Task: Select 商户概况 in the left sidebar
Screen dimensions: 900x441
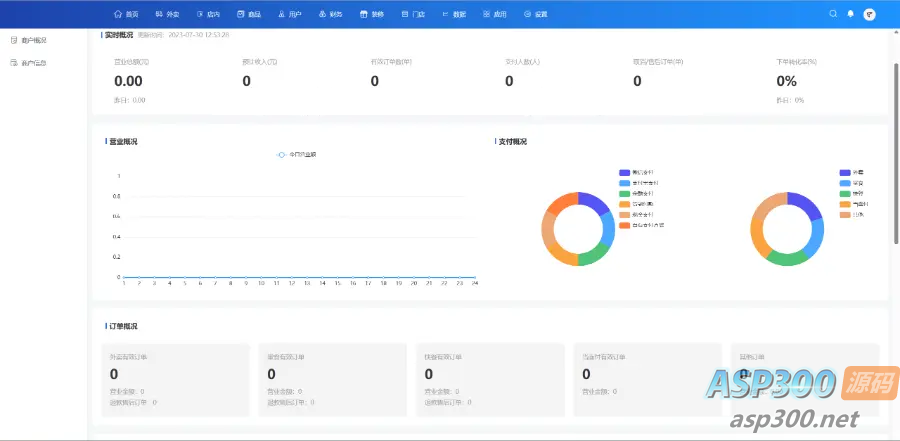Action: tap(33, 41)
